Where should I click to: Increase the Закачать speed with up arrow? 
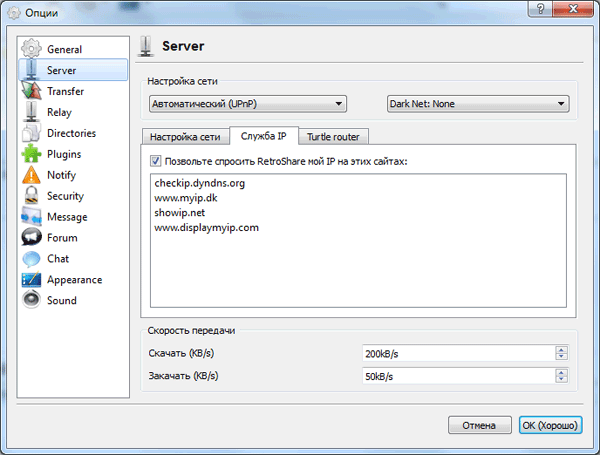click(x=561, y=373)
